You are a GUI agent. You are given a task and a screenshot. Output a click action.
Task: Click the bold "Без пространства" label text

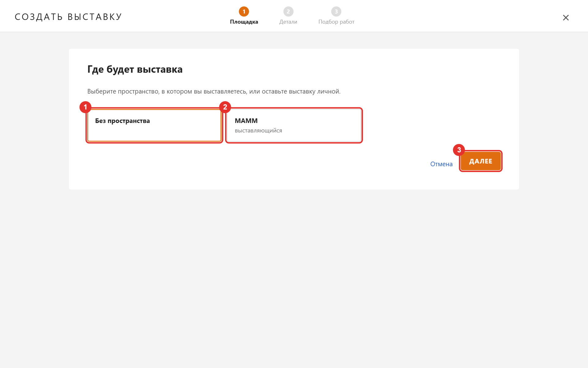tap(123, 121)
